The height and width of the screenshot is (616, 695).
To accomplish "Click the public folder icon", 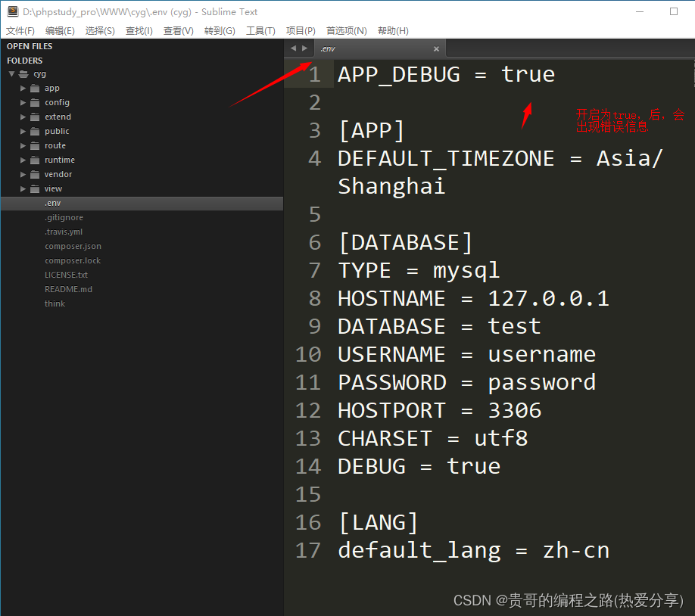I will (x=35, y=131).
